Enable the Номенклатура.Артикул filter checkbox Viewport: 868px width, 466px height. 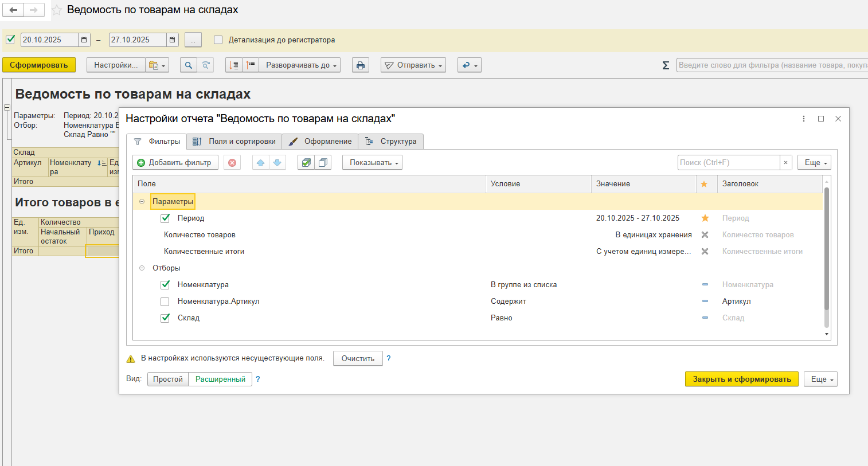tap(165, 301)
